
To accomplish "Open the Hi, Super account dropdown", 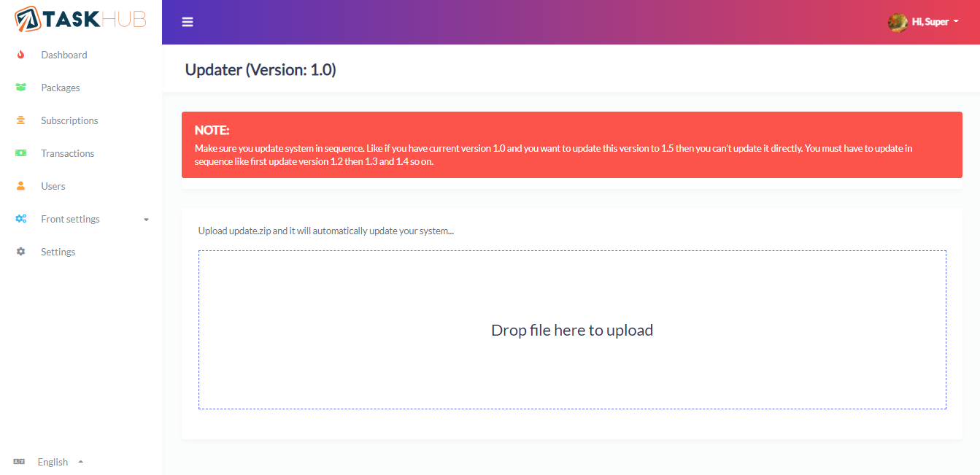I will click(929, 21).
